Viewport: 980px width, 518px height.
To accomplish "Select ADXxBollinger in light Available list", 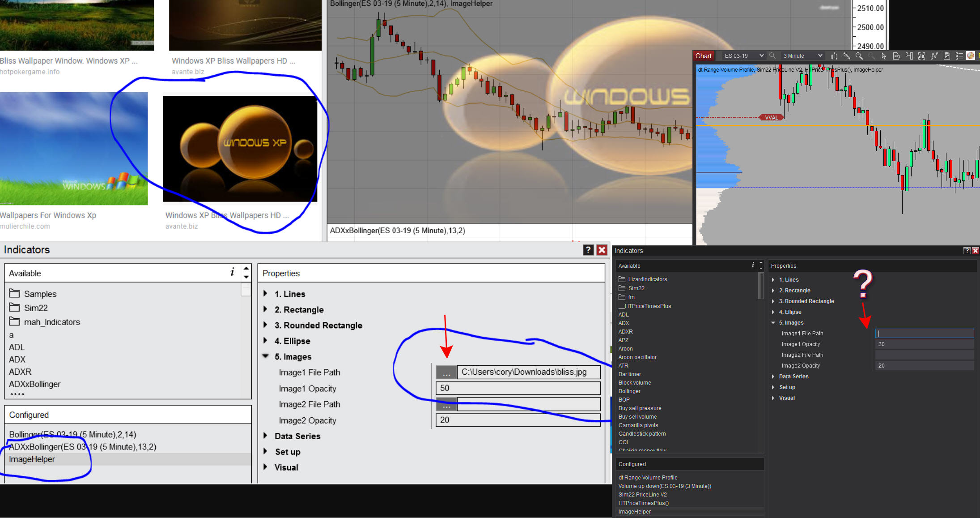I will pos(35,384).
